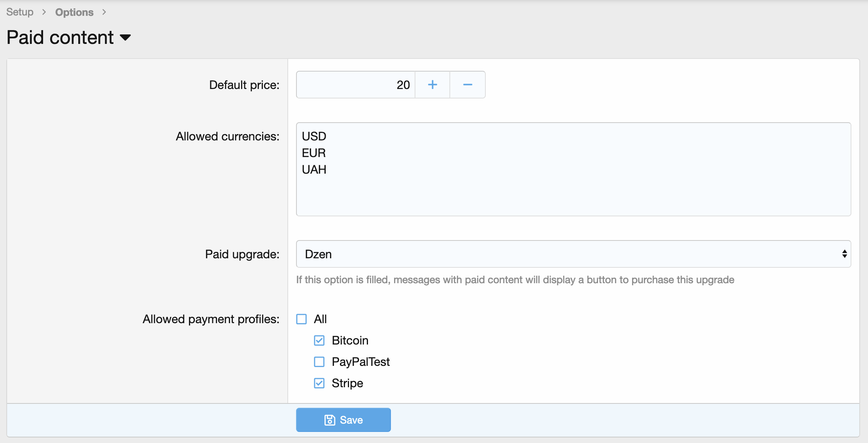Click the select arrows on Paid upgrade
The image size is (868, 443).
(x=844, y=254)
